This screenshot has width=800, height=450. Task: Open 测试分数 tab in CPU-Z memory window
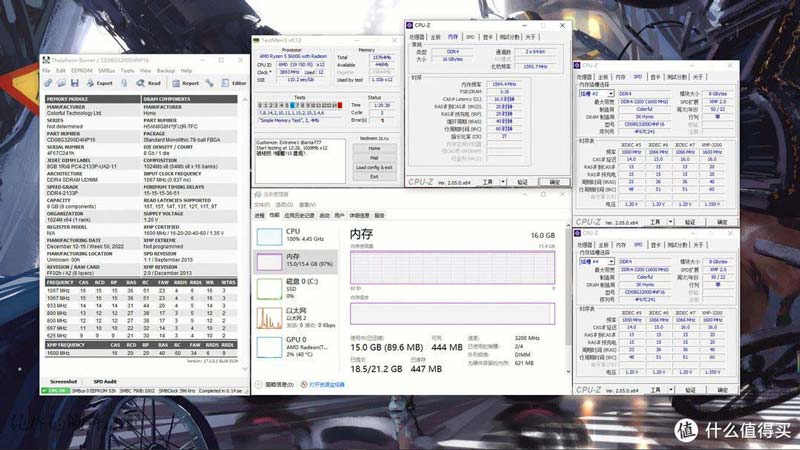(x=509, y=37)
